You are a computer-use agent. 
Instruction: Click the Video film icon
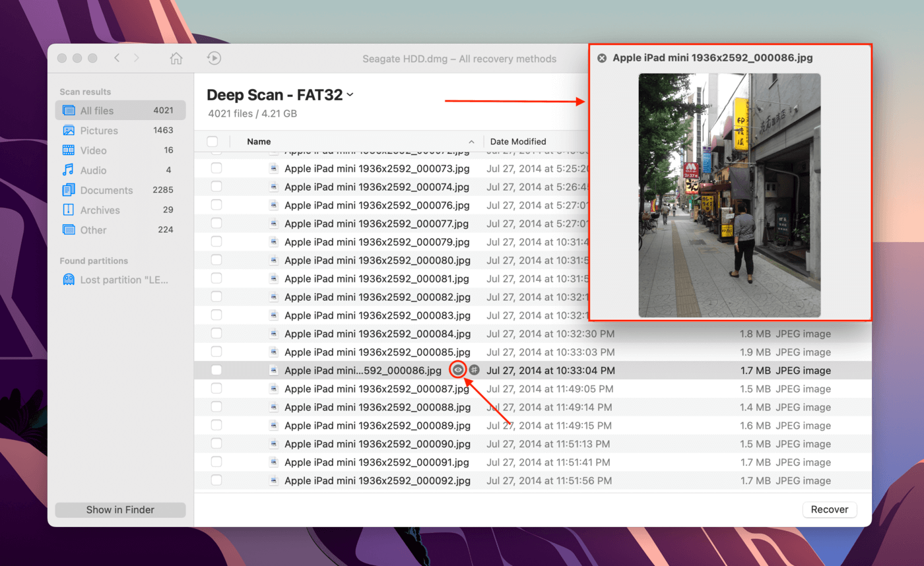pyautogui.click(x=69, y=150)
